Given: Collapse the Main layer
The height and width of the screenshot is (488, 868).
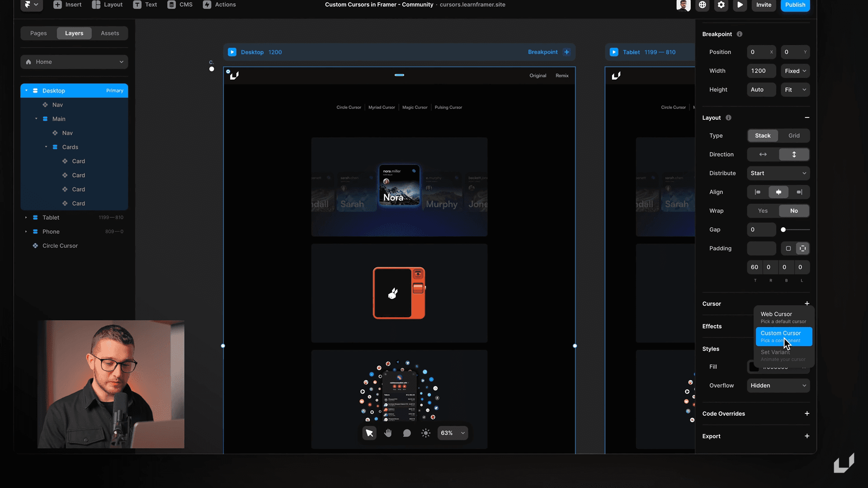Looking at the screenshot, I should (x=36, y=119).
